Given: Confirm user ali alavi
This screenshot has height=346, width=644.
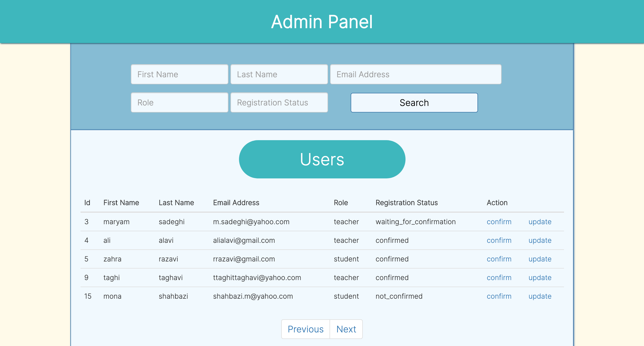Looking at the screenshot, I should 499,240.
